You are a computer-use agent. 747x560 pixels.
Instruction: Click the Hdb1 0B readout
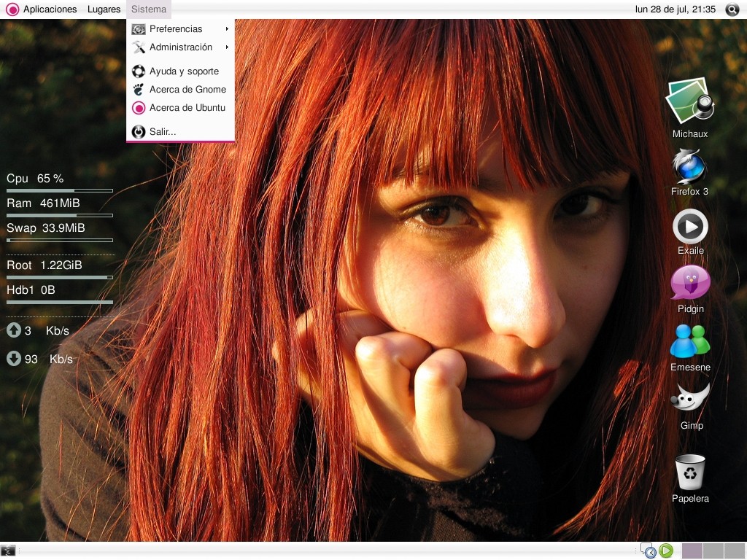pyautogui.click(x=31, y=290)
